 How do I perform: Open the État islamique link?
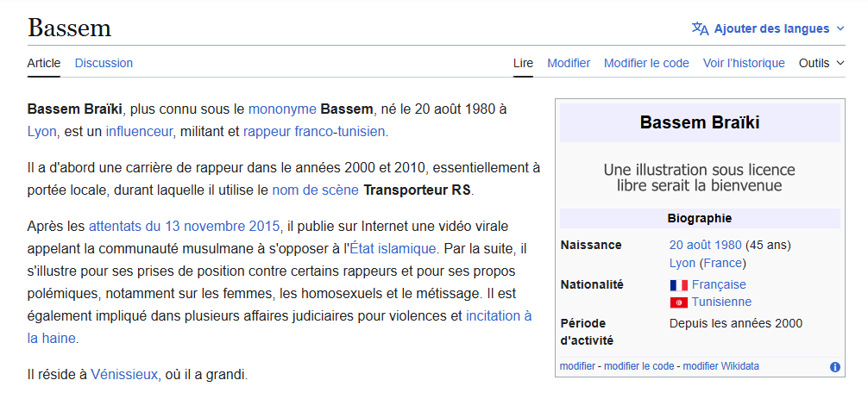click(x=393, y=249)
